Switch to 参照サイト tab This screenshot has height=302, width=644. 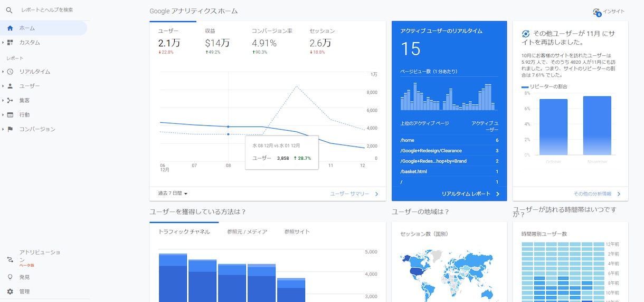coord(297,231)
